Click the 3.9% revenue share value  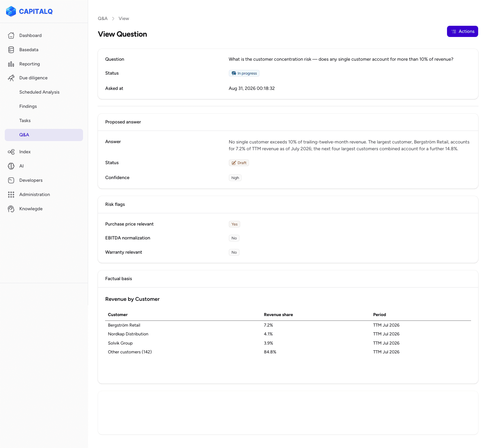[x=268, y=343]
